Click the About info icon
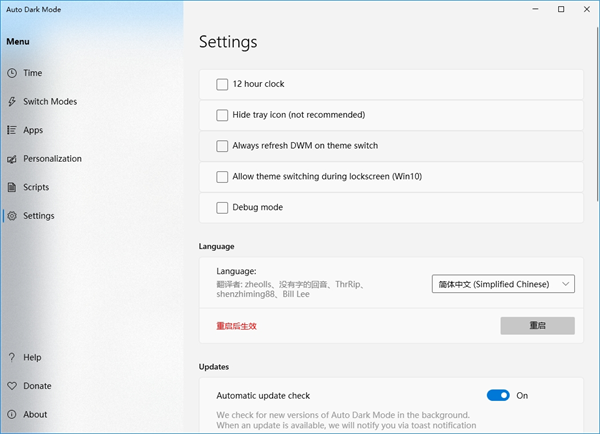Screen dimensions: 600x434 12,414
